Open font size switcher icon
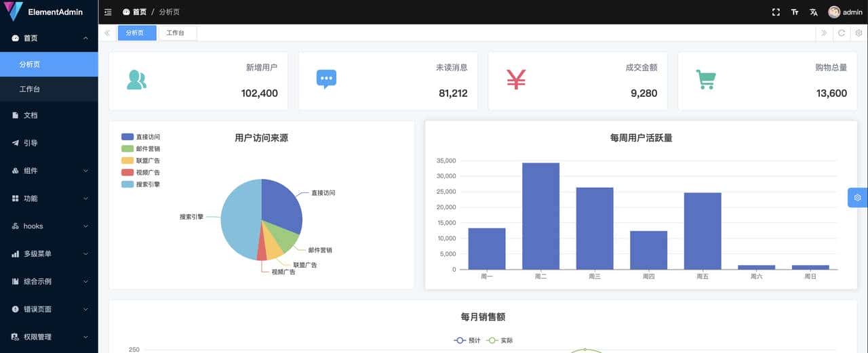Image resolution: width=868 pixels, height=353 pixels. click(x=795, y=12)
